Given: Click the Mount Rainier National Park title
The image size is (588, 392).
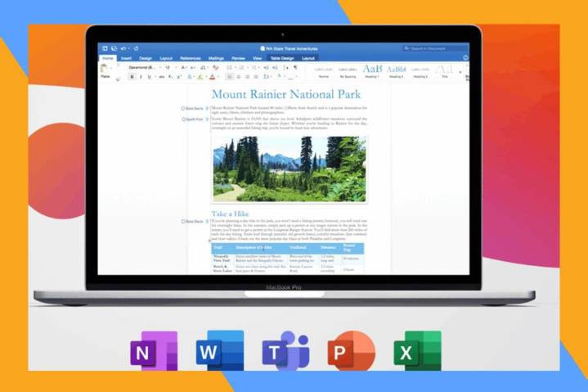Looking at the screenshot, I should 286,94.
